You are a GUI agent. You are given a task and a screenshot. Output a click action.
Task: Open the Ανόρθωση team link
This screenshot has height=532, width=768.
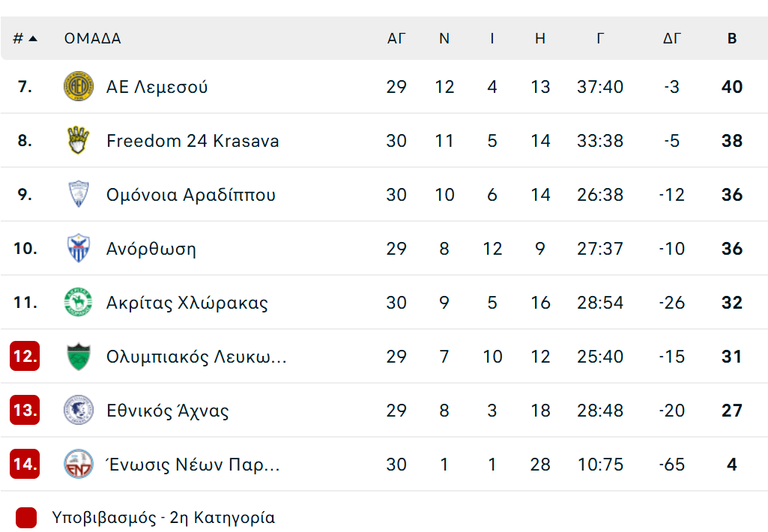click(x=151, y=249)
